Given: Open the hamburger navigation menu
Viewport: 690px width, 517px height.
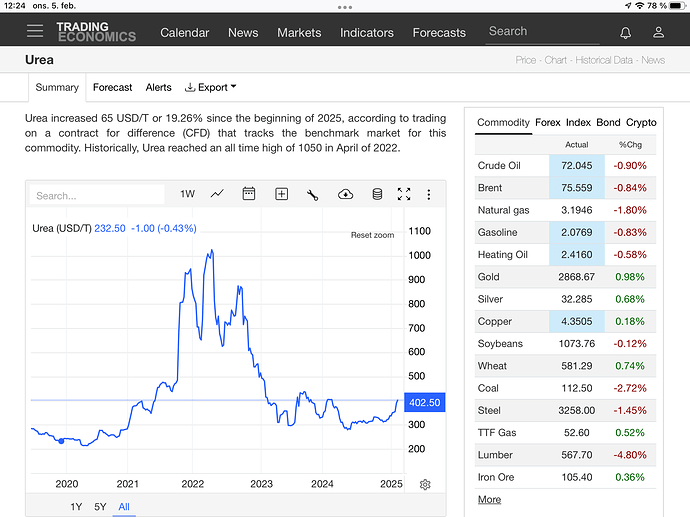Looking at the screenshot, I should coord(35,31).
